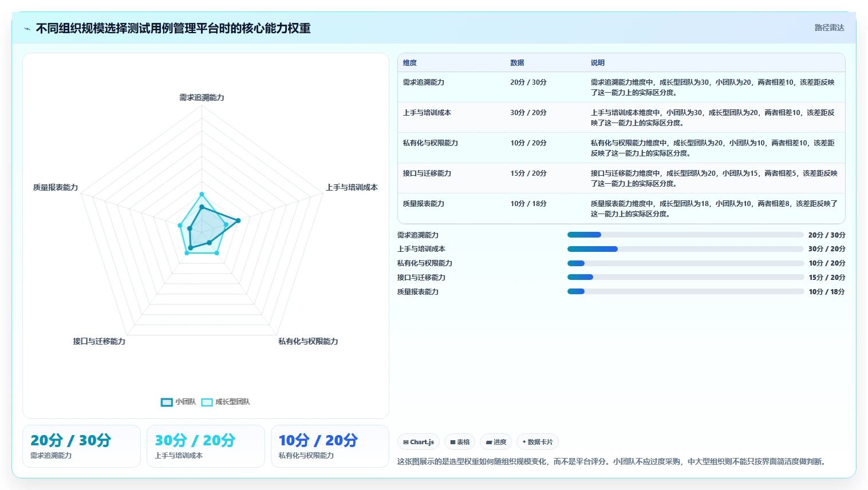Click the 数据 column header
This screenshot has width=868, height=490.
click(x=517, y=63)
